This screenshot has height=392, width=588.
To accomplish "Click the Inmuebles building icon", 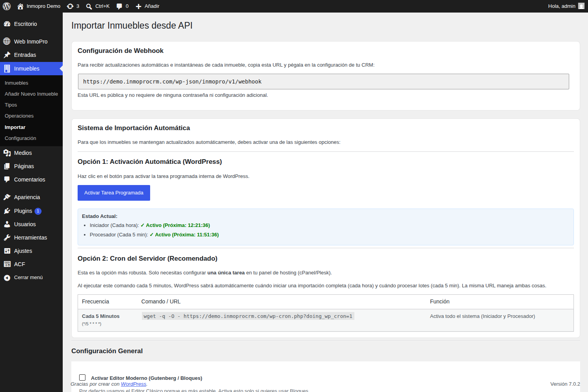I will pos(7,69).
